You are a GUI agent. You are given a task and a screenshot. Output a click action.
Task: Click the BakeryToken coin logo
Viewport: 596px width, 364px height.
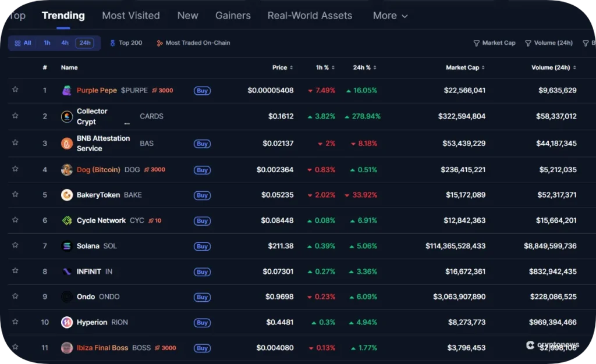(x=67, y=195)
